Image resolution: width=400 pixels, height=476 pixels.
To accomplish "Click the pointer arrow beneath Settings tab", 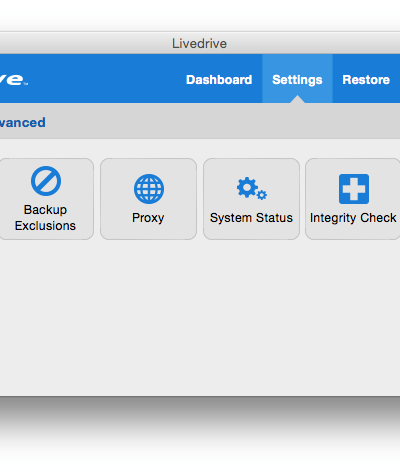I will pyautogui.click(x=297, y=99).
